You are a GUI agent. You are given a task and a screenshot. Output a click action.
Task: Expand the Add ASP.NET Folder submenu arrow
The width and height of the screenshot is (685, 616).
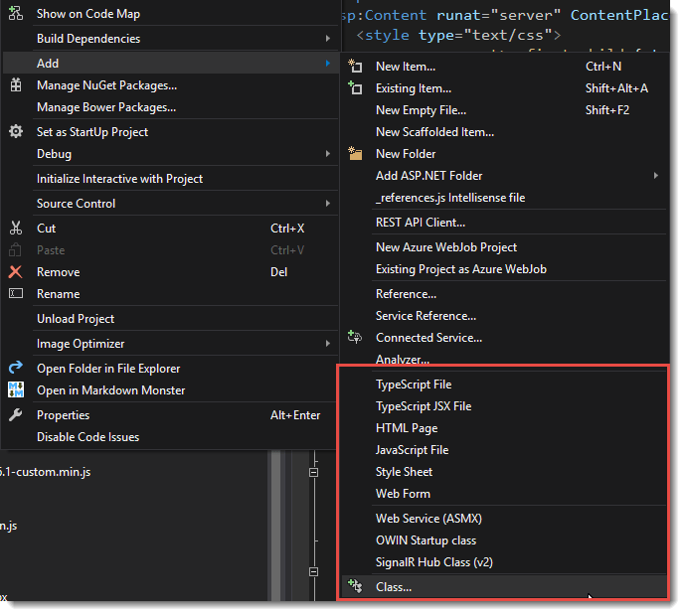(x=656, y=176)
